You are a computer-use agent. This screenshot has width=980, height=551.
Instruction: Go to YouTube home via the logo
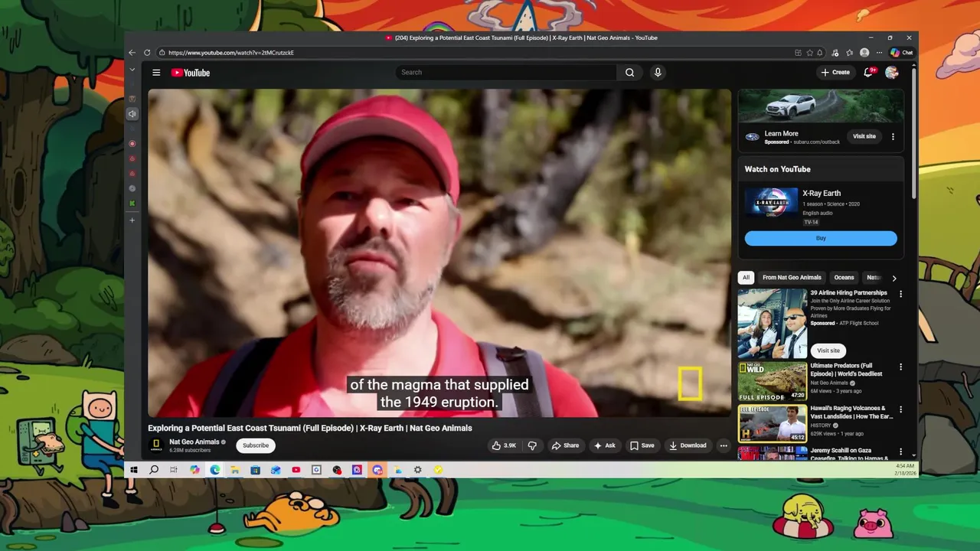tap(191, 73)
